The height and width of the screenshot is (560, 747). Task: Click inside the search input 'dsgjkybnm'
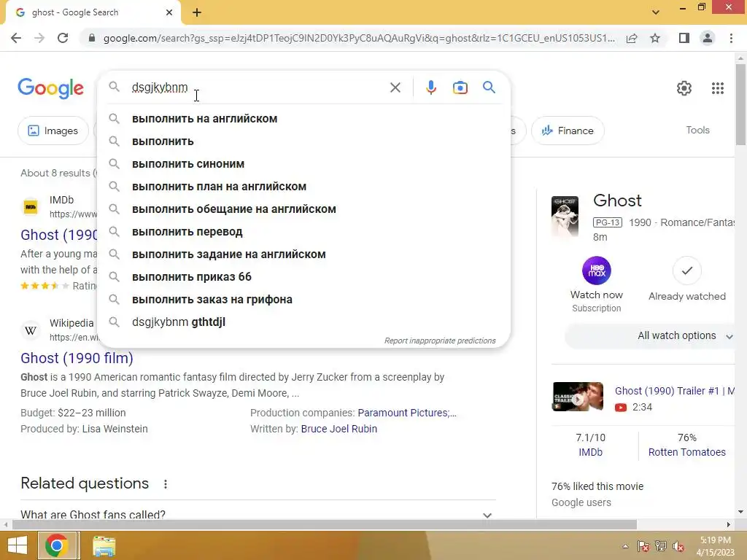click(x=258, y=87)
